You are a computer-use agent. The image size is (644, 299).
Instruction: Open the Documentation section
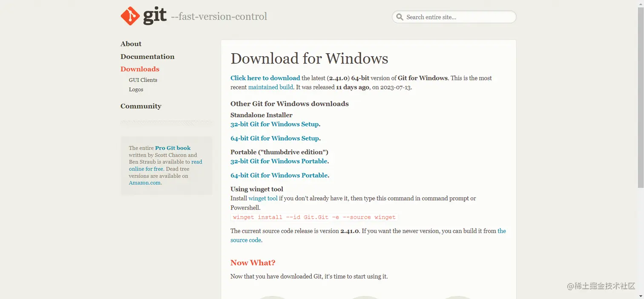tap(147, 57)
